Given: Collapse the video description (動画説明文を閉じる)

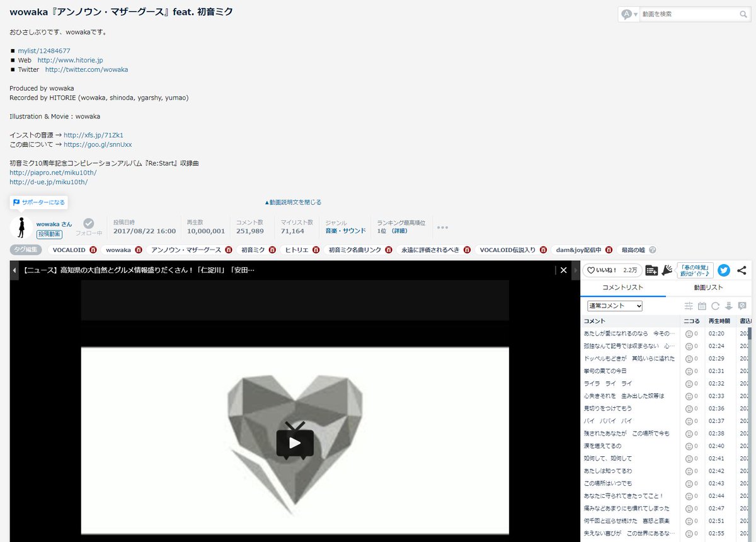Looking at the screenshot, I should tap(293, 202).
